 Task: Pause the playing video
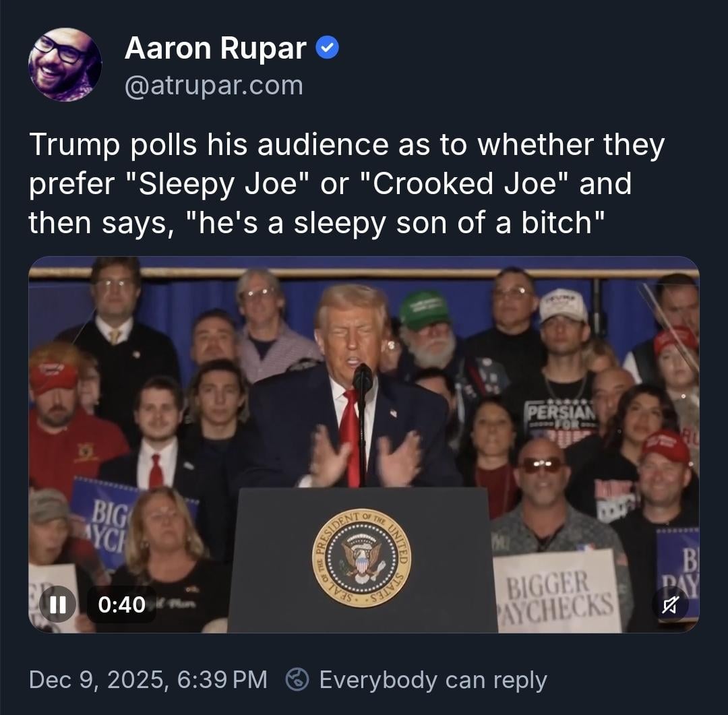click(57, 604)
